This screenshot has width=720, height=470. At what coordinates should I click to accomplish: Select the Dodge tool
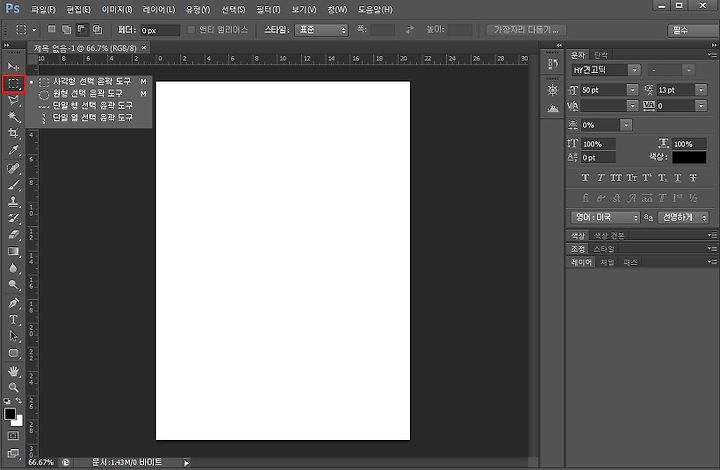click(x=13, y=285)
